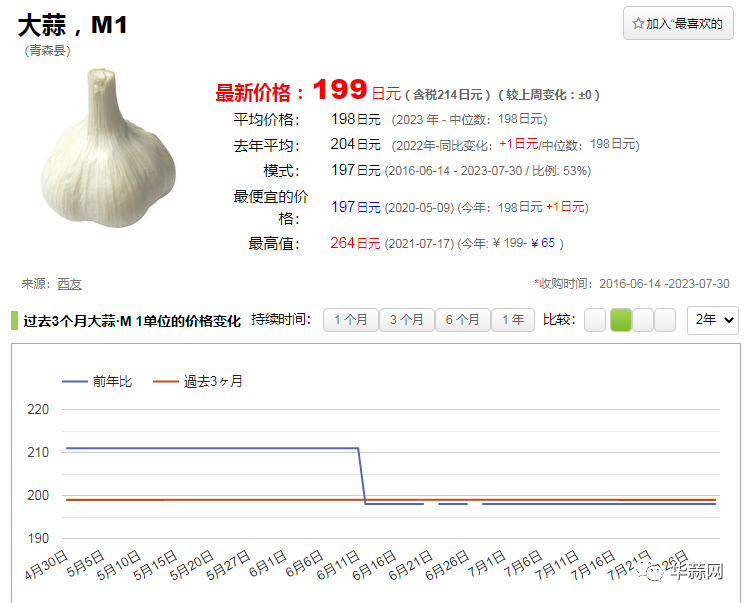The image size is (747, 603).
Task: Click the 過去3ヶ月 chart legend entry
Action: pos(198,382)
